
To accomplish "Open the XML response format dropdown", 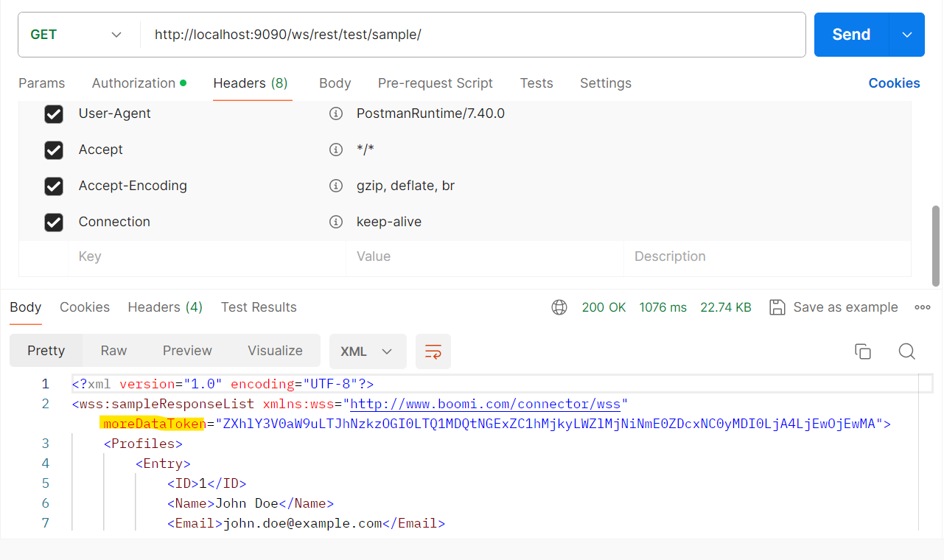I will 368,351.
